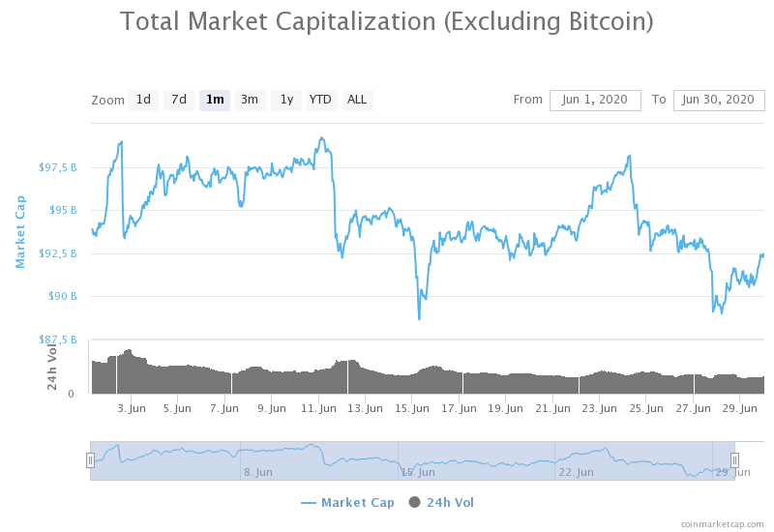Viewport: 774px width, 532px height.
Task: Show ALL time range
Action: [357, 100]
